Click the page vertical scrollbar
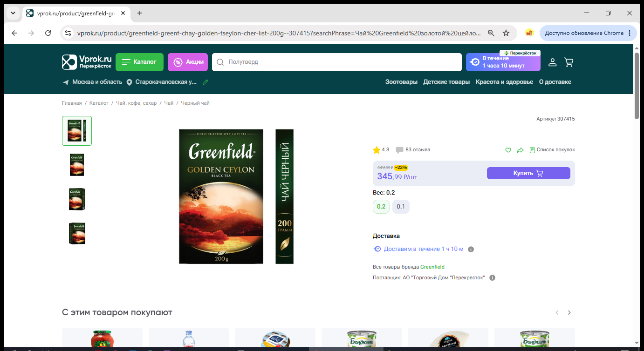This screenshot has height=351, width=644. click(637, 86)
